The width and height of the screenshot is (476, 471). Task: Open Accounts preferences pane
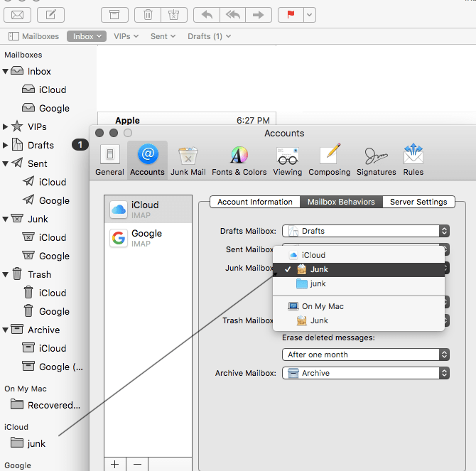coord(147,160)
